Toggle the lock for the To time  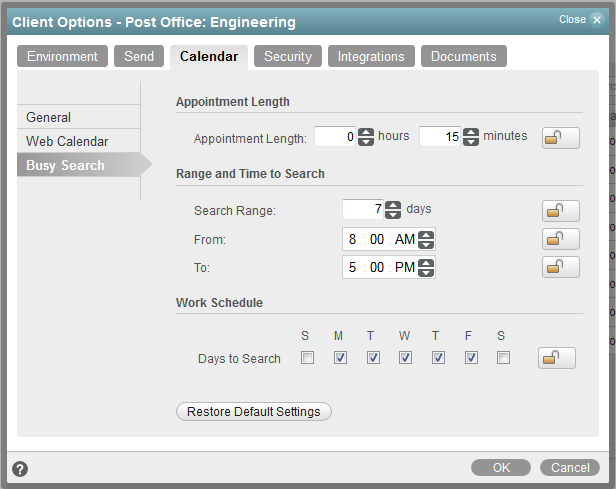tap(560, 267)
